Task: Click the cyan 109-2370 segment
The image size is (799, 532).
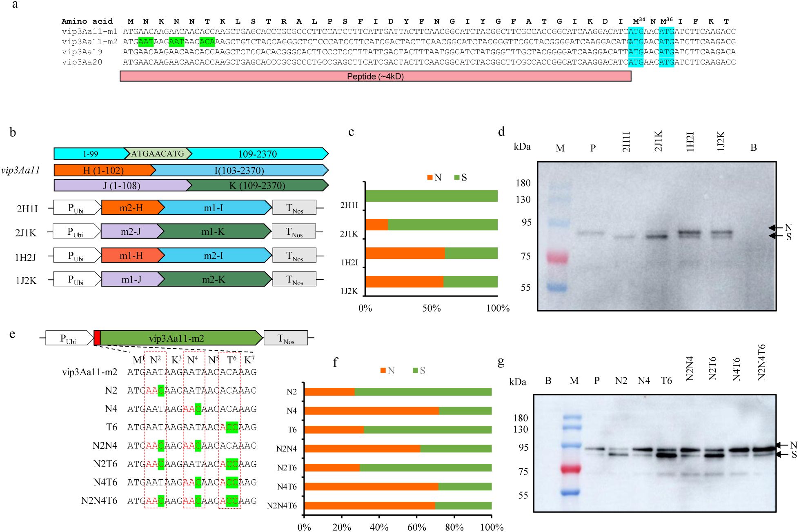Action: (x=258, y=154)
